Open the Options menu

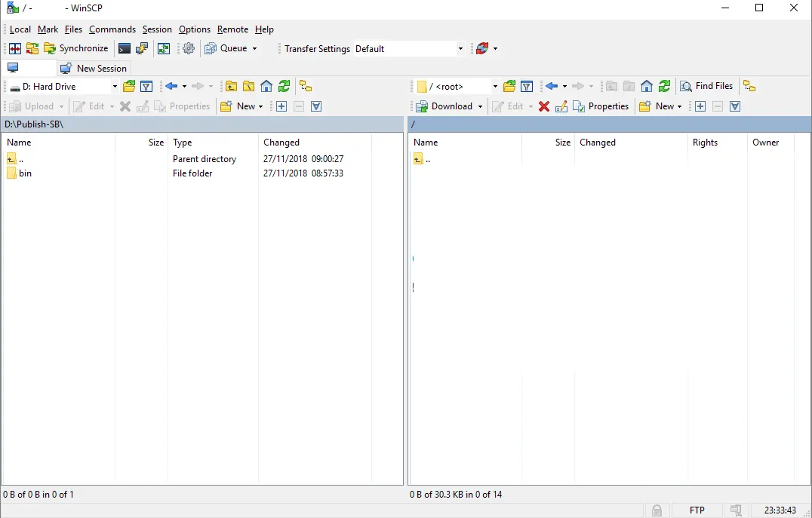pyautogui.click(x=195, y=29)
